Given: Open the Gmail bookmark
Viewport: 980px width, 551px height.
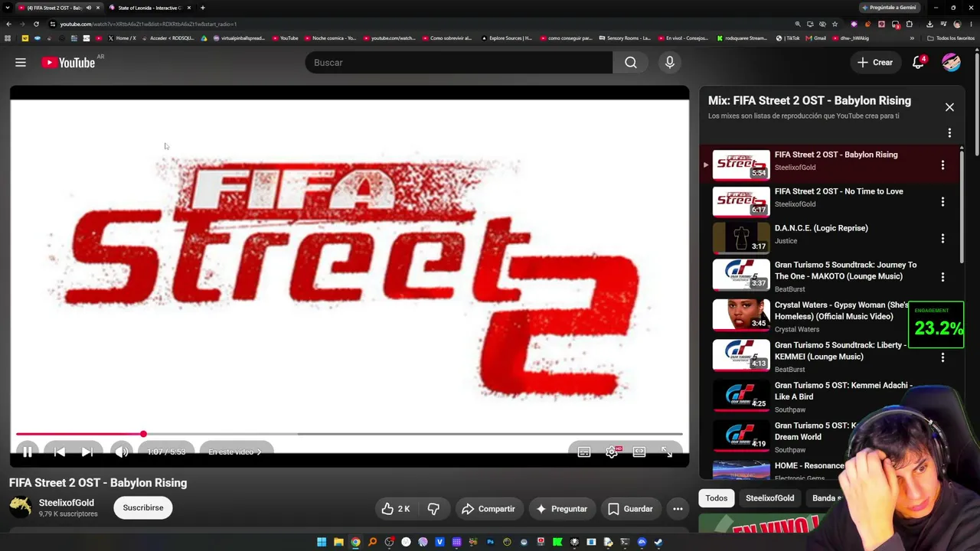Looking at the screenshot, I should [816, 38].
